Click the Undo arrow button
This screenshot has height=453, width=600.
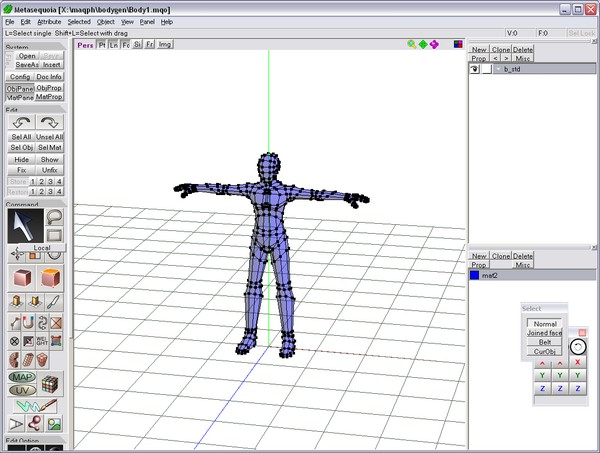point(20,121)
